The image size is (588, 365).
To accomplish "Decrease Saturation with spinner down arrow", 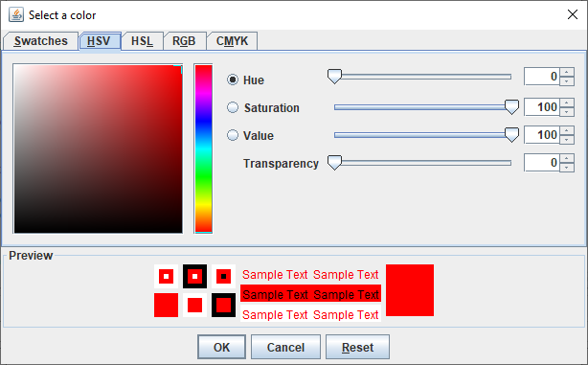I will coord(567,112).
